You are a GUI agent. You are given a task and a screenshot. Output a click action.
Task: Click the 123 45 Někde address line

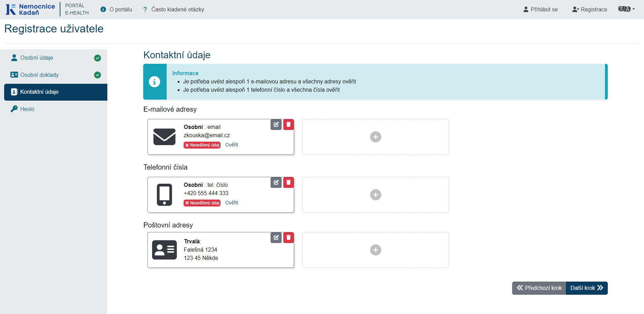tap(201, 258)
